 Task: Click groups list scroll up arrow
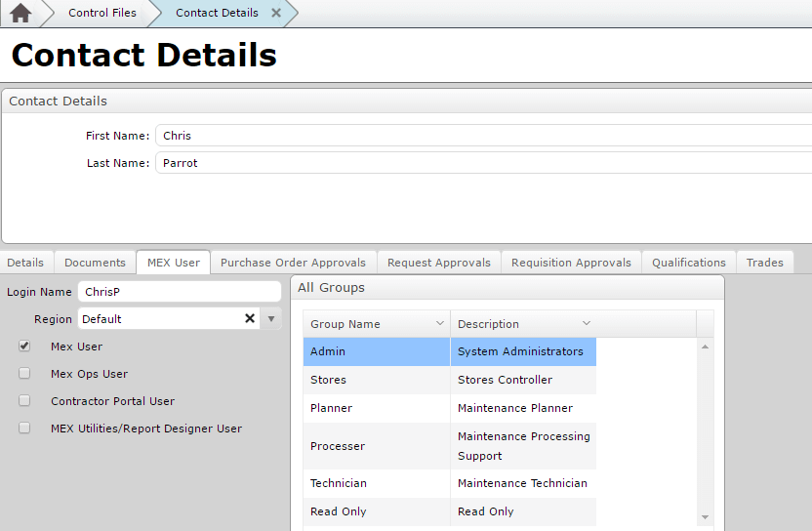click(x=705, y=347)
